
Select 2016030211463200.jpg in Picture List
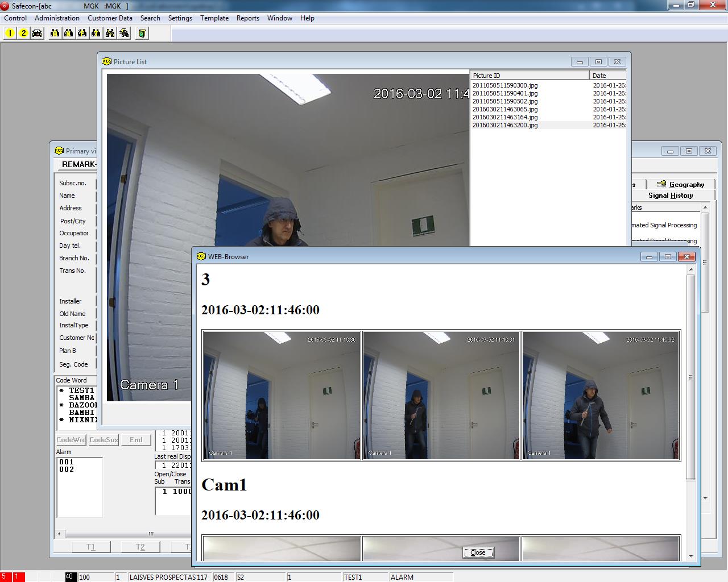coord(505,125)
